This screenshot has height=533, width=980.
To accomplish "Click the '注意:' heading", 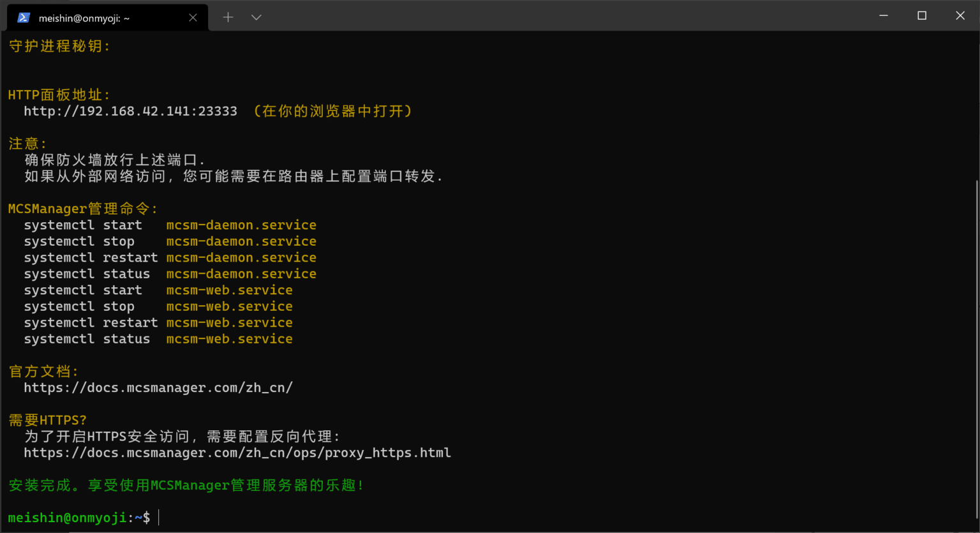I will tap(27, 144).
